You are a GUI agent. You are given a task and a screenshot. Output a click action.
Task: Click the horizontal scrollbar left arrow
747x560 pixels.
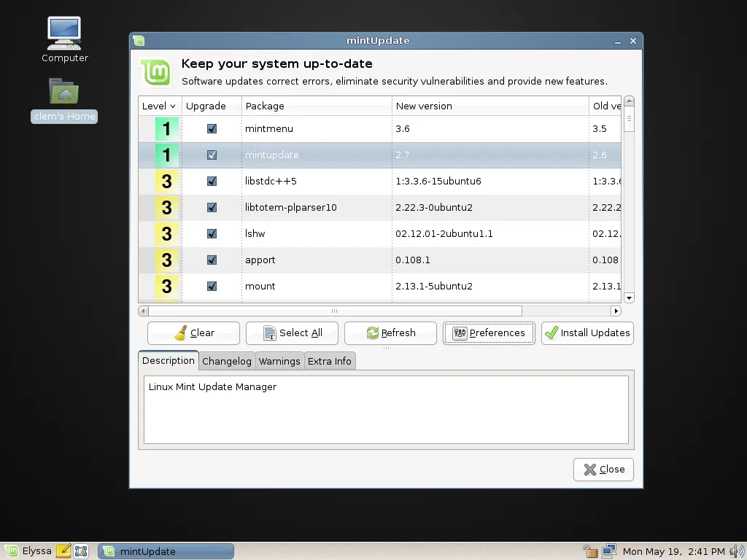point(143,311)
